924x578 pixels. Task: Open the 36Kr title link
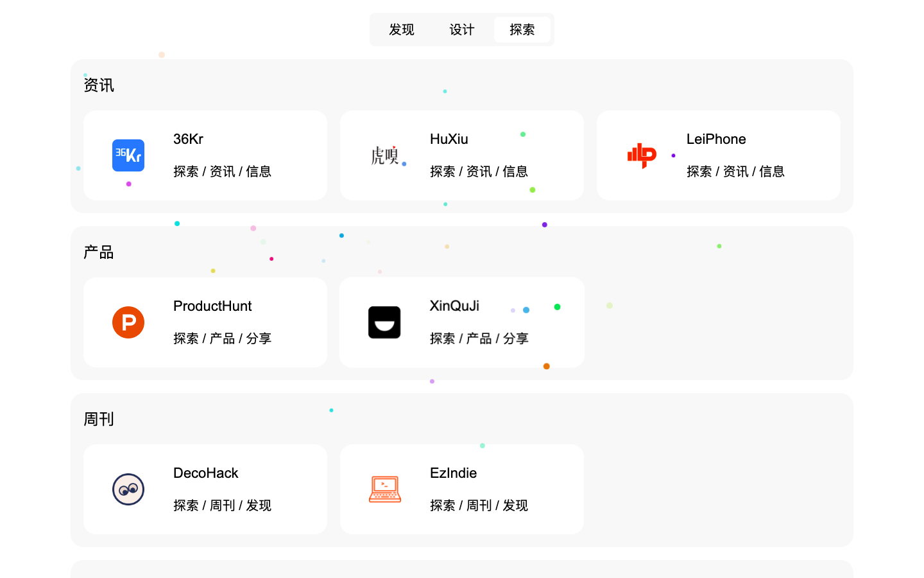coord(189,139)
